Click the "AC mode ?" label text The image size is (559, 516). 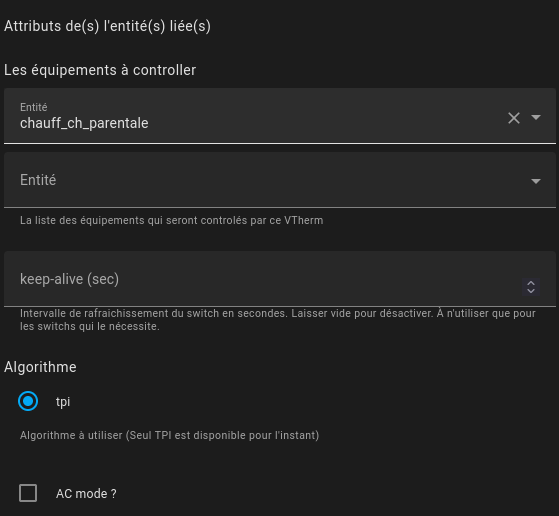tap(86, 494)
